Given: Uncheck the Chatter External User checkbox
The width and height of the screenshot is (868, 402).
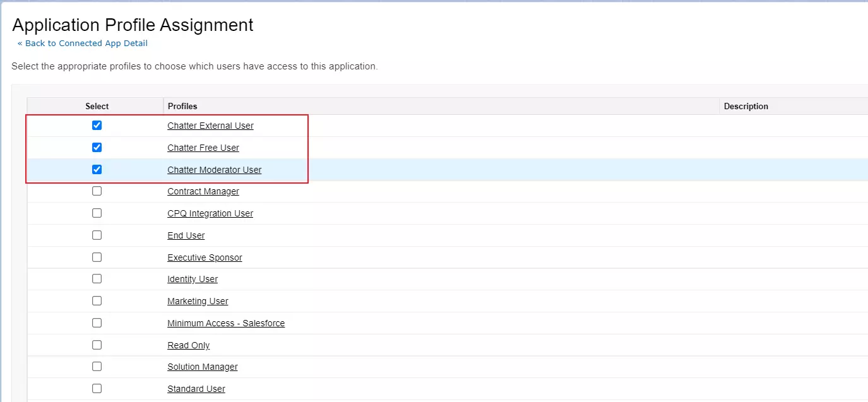Looking at the screenshot, I should point(97,126).
